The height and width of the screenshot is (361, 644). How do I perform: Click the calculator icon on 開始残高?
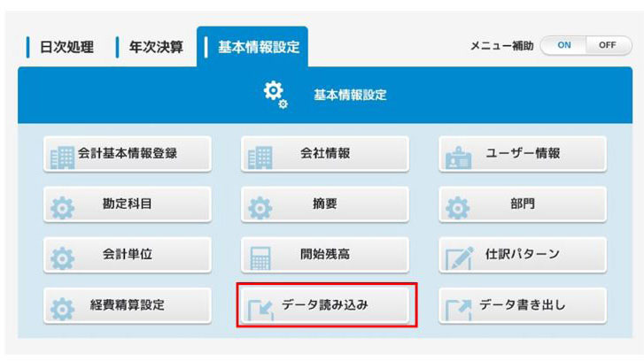[260, 258]
